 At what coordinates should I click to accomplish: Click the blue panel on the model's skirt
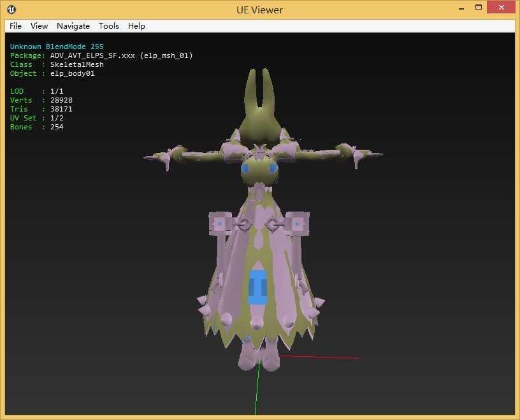click(257, 287)
